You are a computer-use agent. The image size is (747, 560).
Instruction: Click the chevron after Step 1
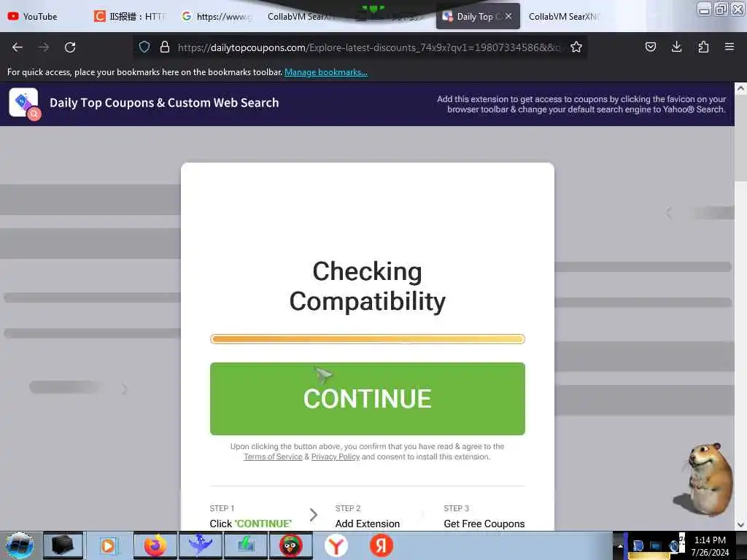click(314, 515)
